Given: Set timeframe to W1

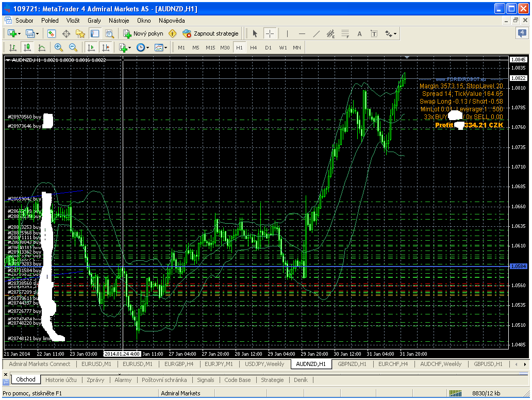Looking at the screenshot, I should click(x=283, y=47).
